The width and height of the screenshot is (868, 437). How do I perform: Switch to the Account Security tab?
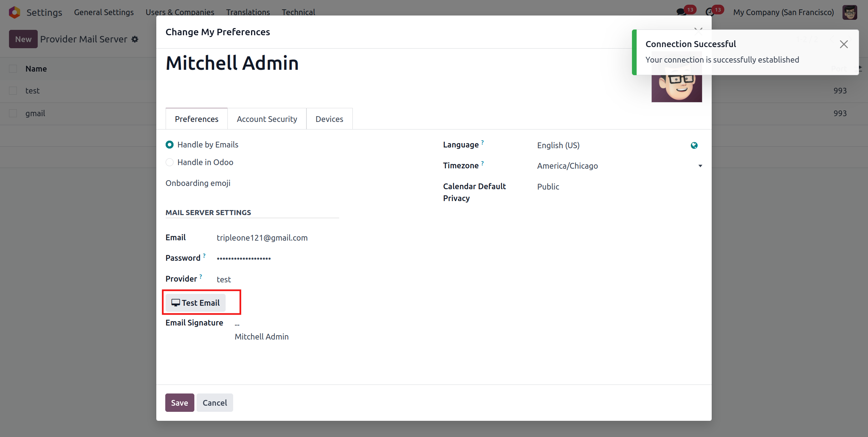pos(267,119)
